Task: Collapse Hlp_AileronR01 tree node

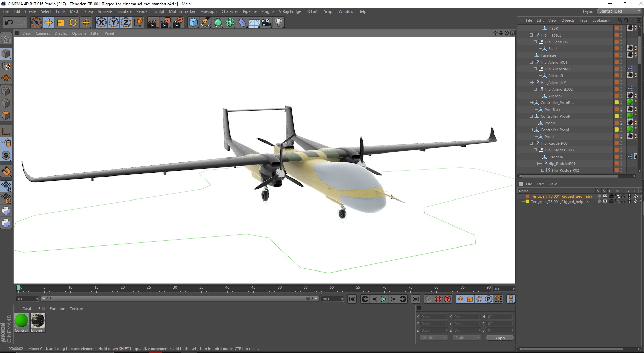Action: click(x=531, y=62)
